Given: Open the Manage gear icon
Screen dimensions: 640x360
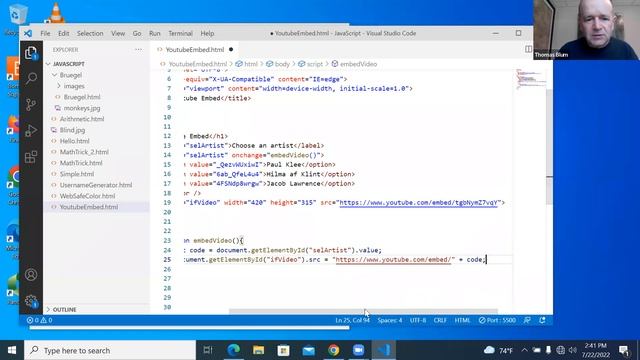Looking at the screenshot, I should coord(31,301).
